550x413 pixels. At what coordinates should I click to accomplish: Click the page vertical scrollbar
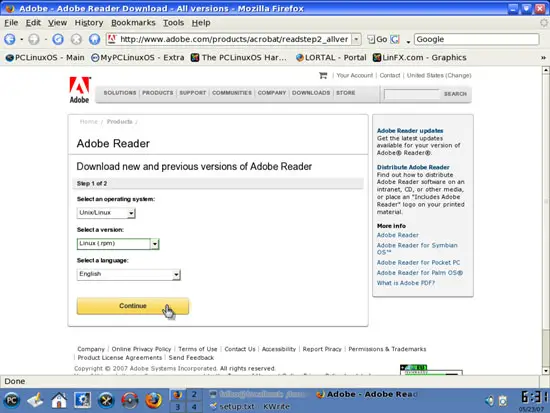(545, 220)
